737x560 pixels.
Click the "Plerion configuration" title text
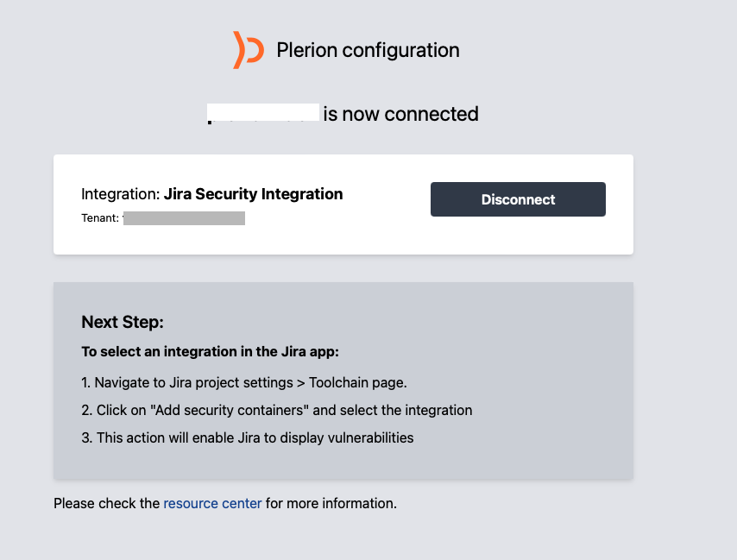click(368, 50)
